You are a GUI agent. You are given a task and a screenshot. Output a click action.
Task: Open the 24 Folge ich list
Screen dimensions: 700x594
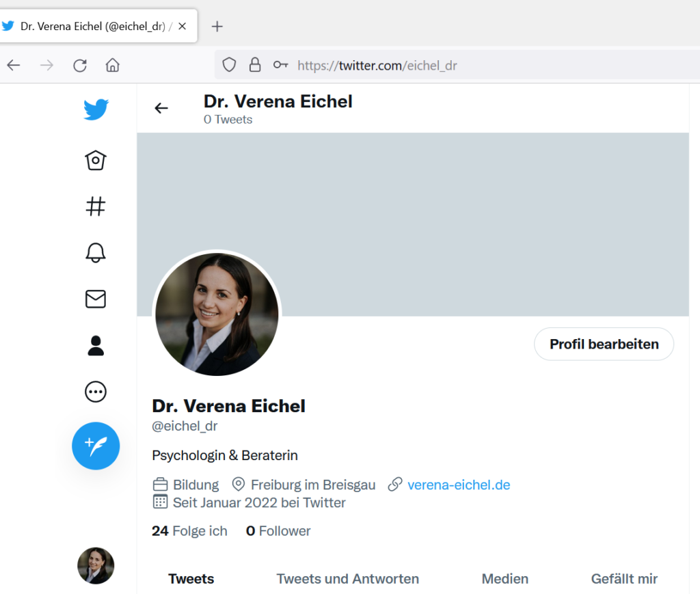point(189,530)
